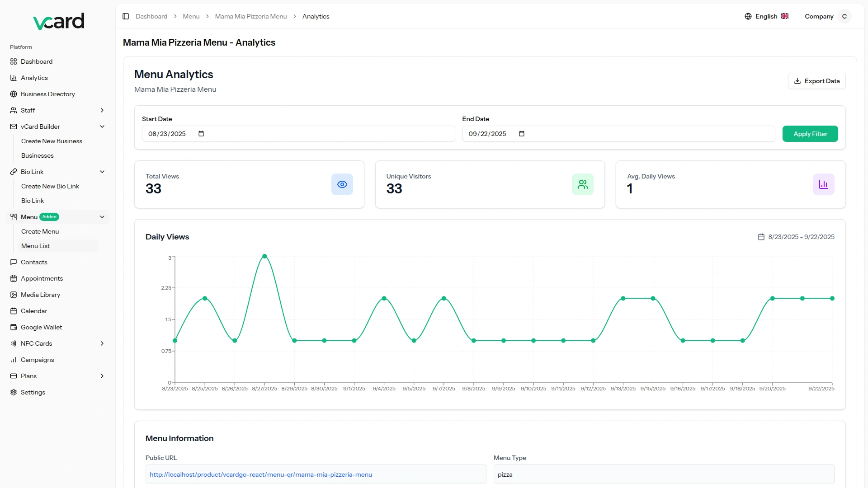Click the Plans card icon
This screenshot has height=488, width=868.
(x=14, y=376)
